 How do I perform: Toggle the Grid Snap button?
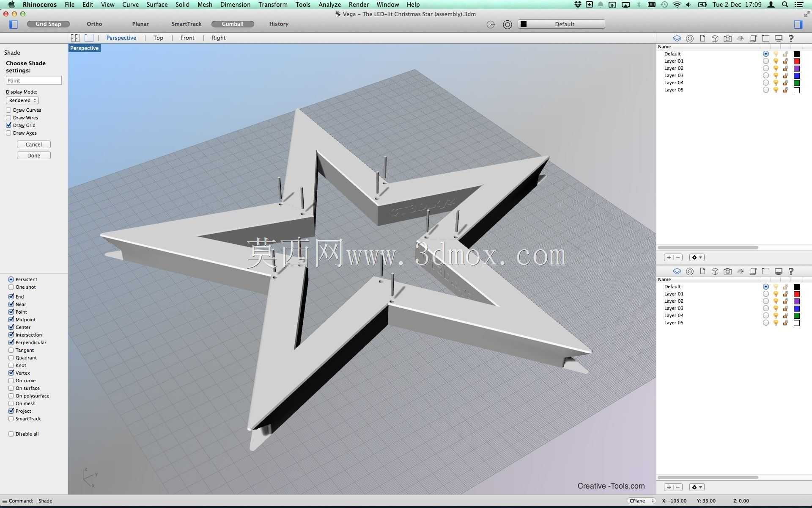48,24
